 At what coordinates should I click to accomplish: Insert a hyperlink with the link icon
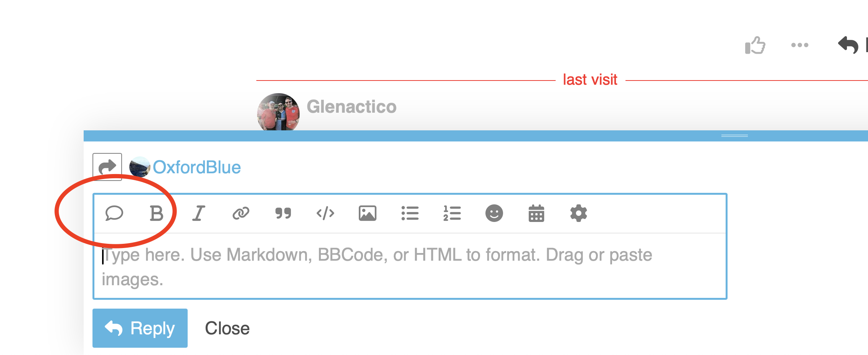tap(241, 213)
